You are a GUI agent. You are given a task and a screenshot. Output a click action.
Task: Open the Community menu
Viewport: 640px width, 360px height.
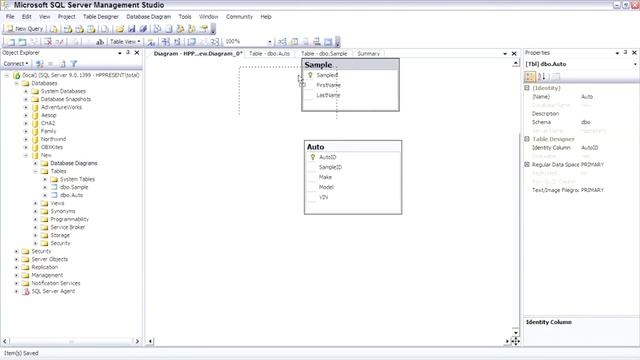(x=239, y=17)
